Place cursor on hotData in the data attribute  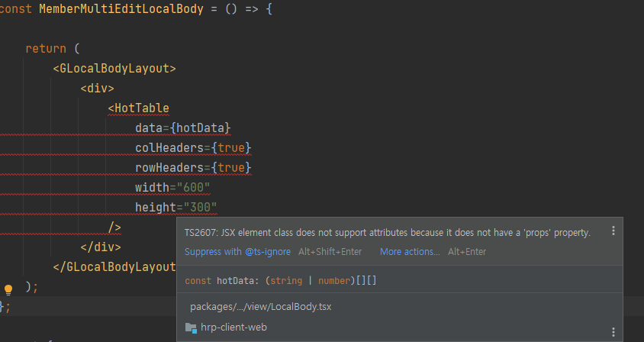click(x=200, y=127)
